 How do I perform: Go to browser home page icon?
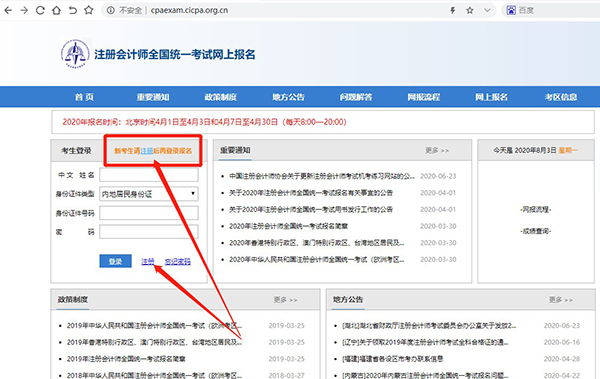[x=56, y=10]
